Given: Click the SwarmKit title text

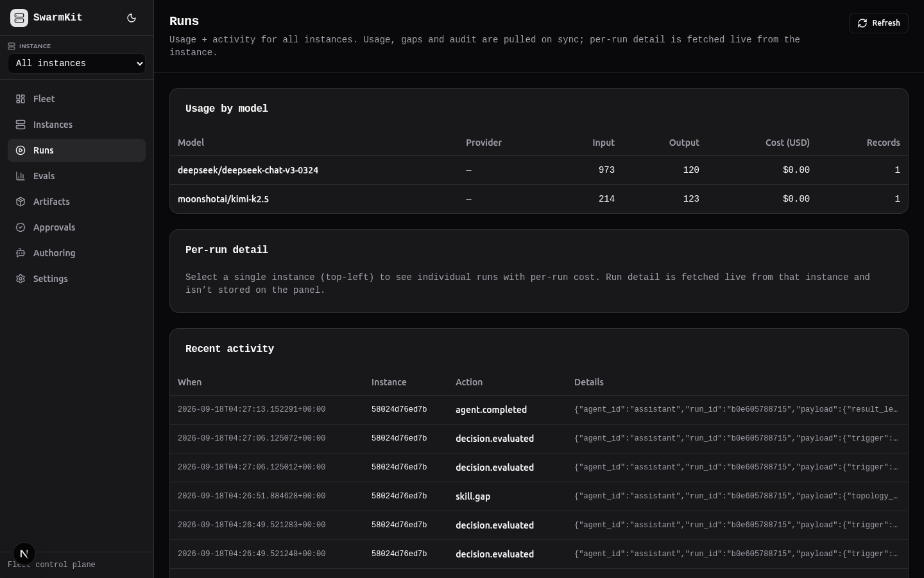Looking at the screenshot, I should 58,18.
